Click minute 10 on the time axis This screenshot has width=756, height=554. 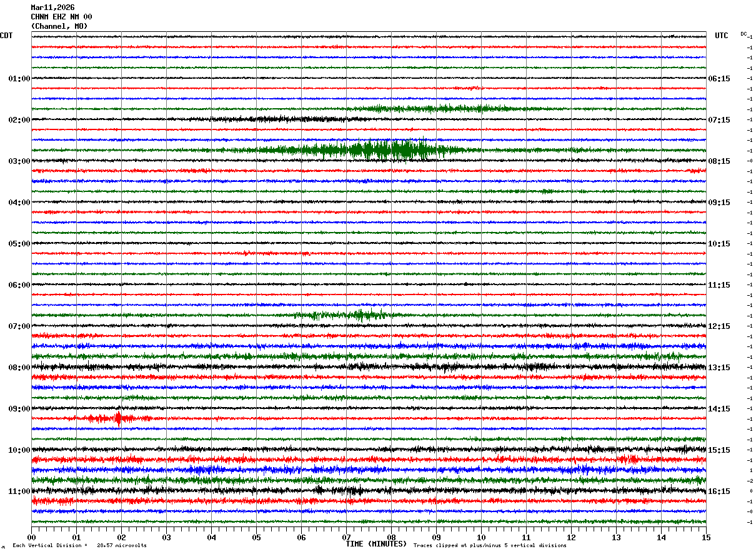coord(481,537)
